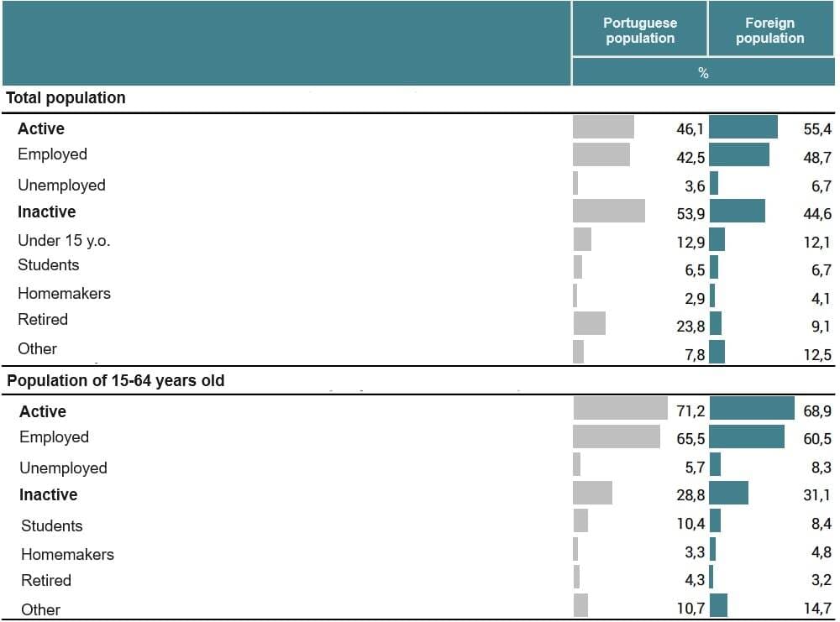Click the gray bar beside value 71,2
Viewport: 840px width, 622px height.
click(620, 409)
